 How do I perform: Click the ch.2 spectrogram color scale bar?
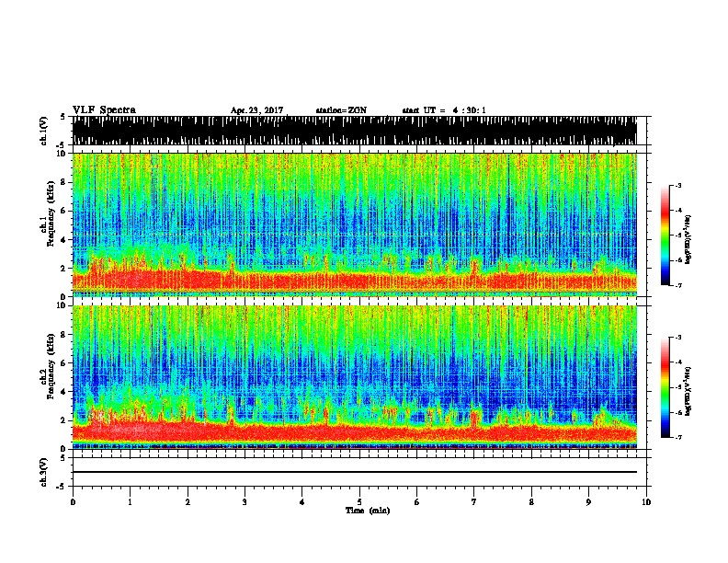pos(665,387)
